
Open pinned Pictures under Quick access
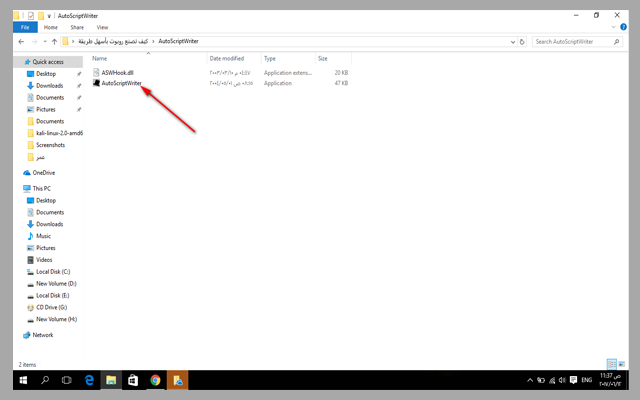45,109
